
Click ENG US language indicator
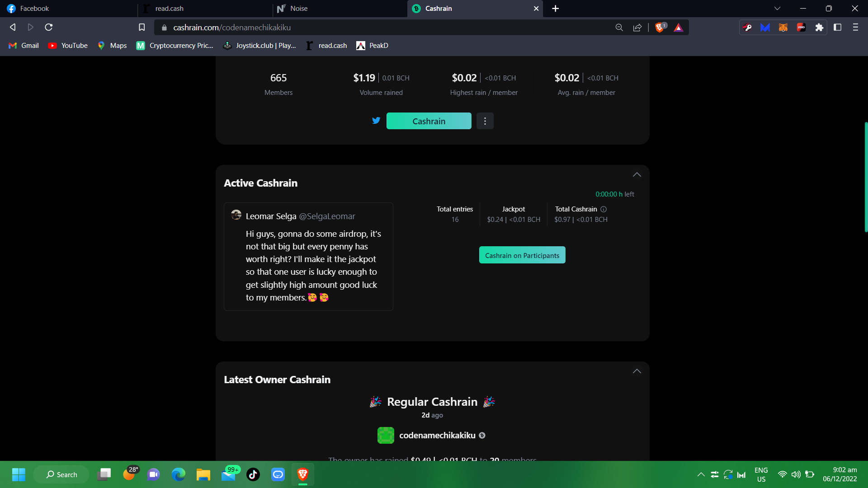(x=761, y=475)
